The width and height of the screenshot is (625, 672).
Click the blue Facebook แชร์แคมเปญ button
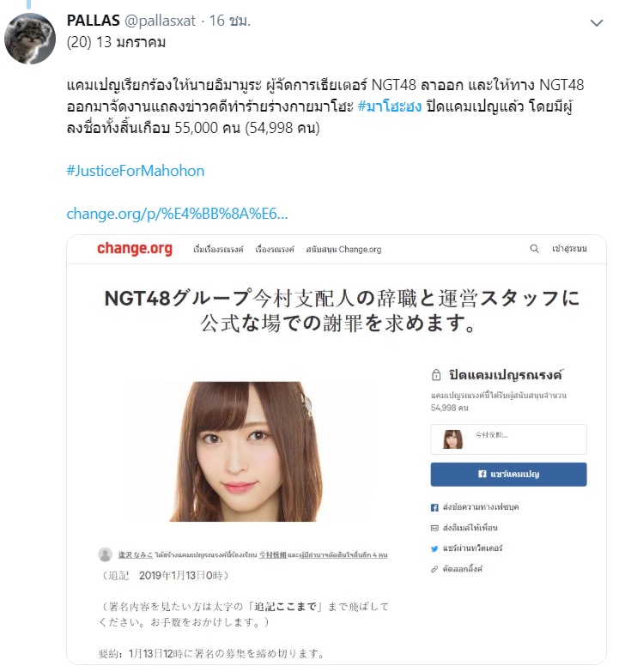pos(508,474)
